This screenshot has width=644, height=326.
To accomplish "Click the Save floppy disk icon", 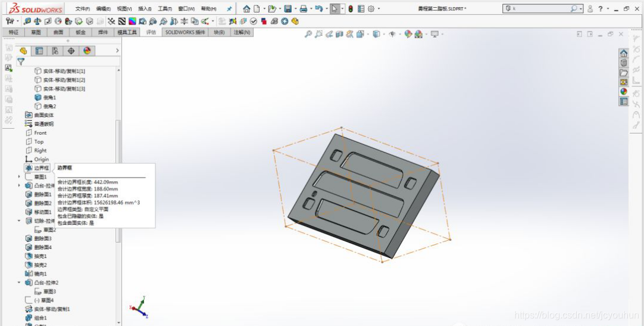I will pyautogui.click(x=288, y=8).
